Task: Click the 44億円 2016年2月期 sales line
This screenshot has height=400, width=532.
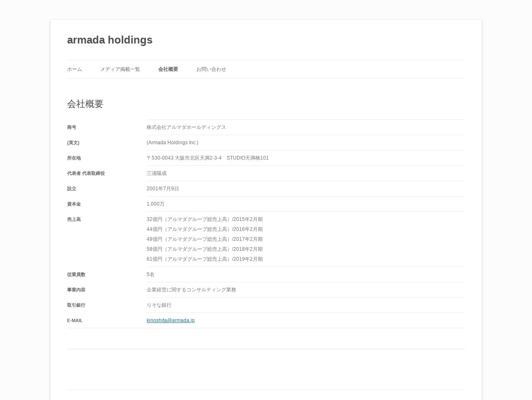Action: point(205,229)
